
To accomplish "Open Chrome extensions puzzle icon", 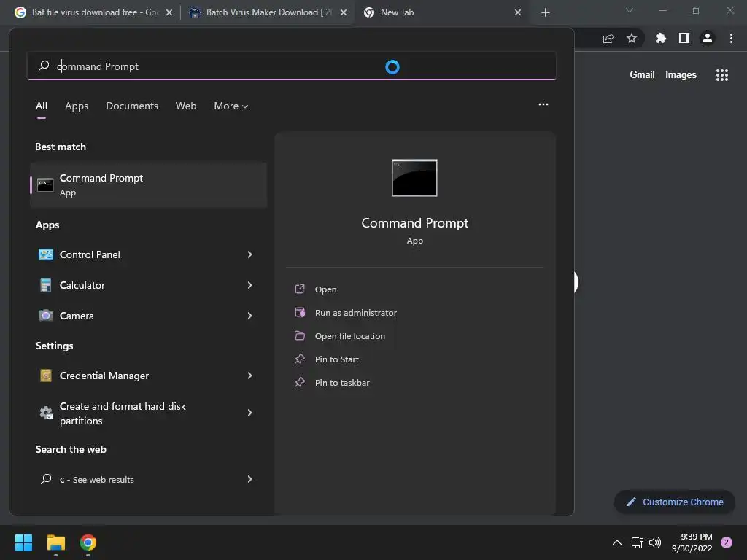I will click(x=660, y=38).
